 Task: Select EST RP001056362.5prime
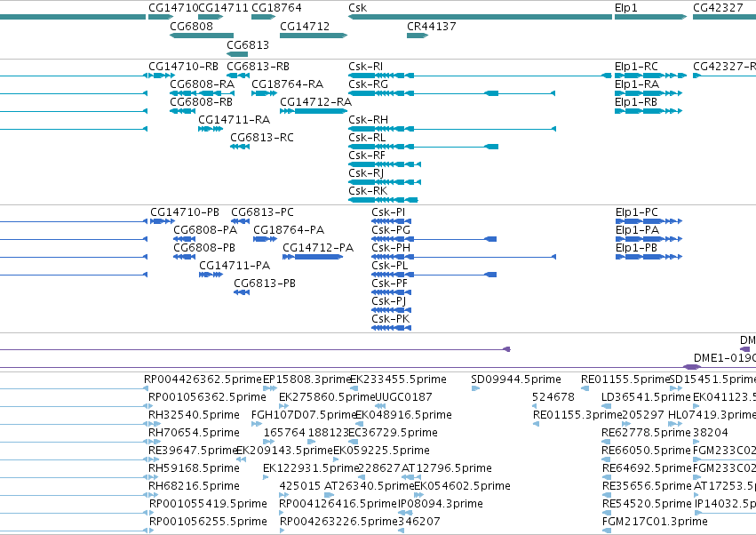coord(207,397)
